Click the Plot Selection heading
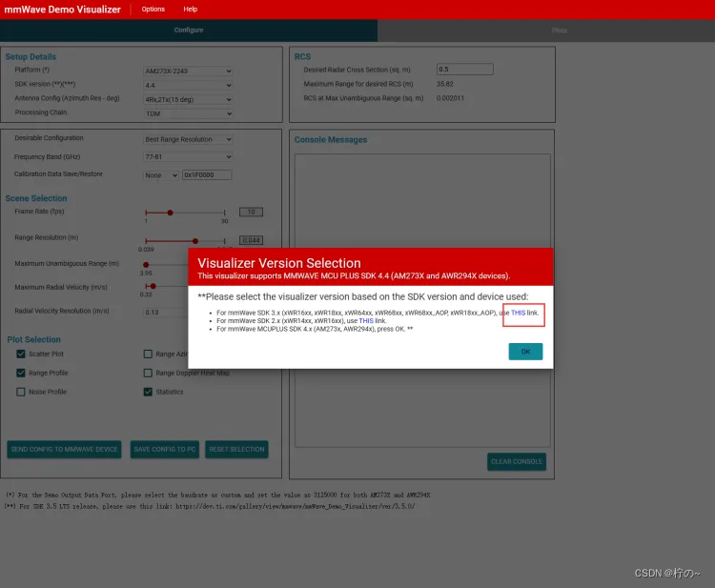Image resolution: width=715 pixels, height=588 pixels. pos(33,340)
